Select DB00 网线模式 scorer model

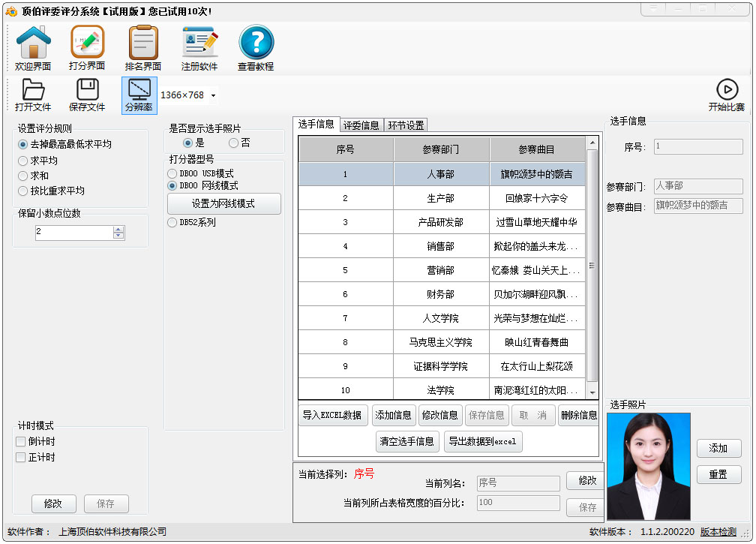pos(202,185)
